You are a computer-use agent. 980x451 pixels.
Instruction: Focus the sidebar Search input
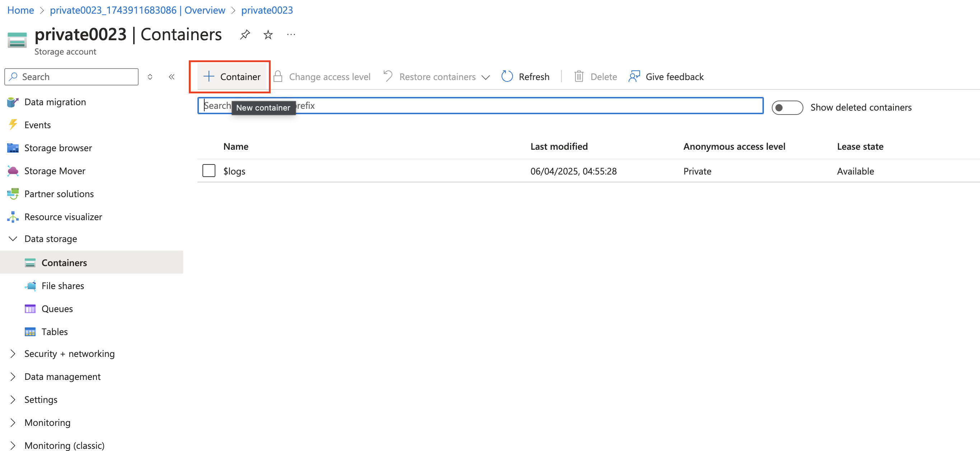click(x=71, y=77)
